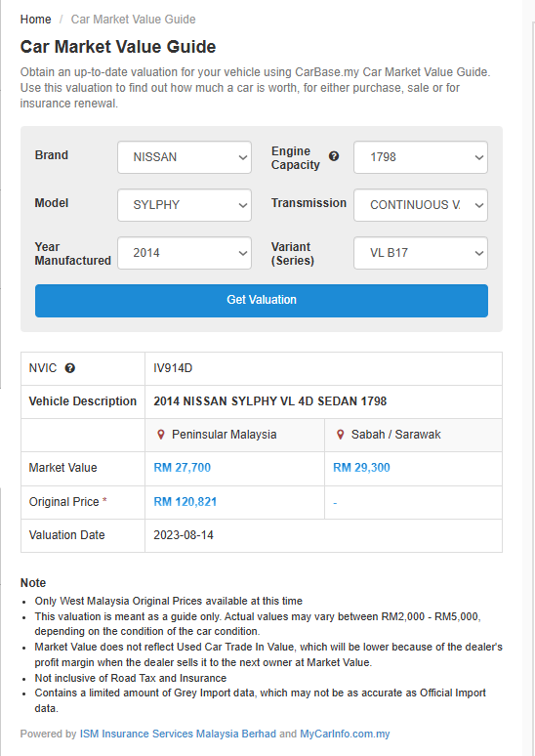Open the Year Manufactured dropdown showing 2014

click(185, 253)
